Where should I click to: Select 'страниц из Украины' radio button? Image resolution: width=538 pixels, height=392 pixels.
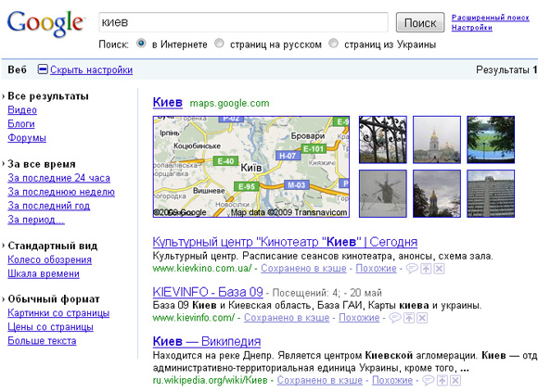click(x=333, y=44)
